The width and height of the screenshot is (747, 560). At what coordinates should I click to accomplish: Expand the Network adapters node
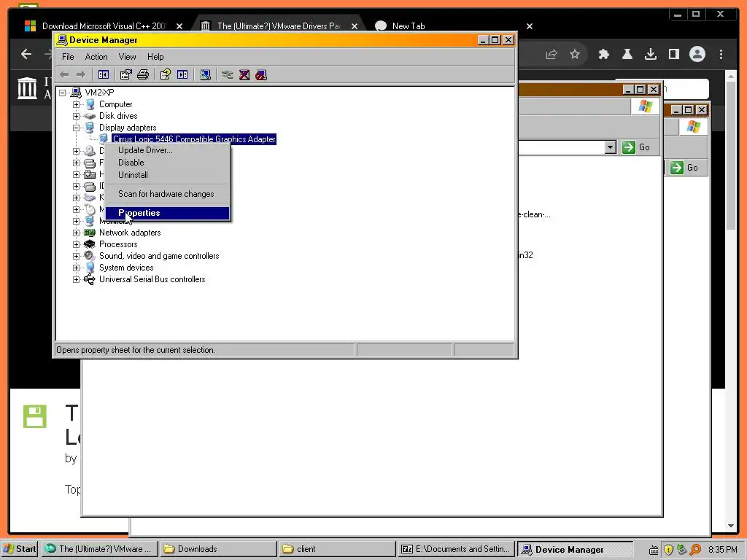click(76, 233)
